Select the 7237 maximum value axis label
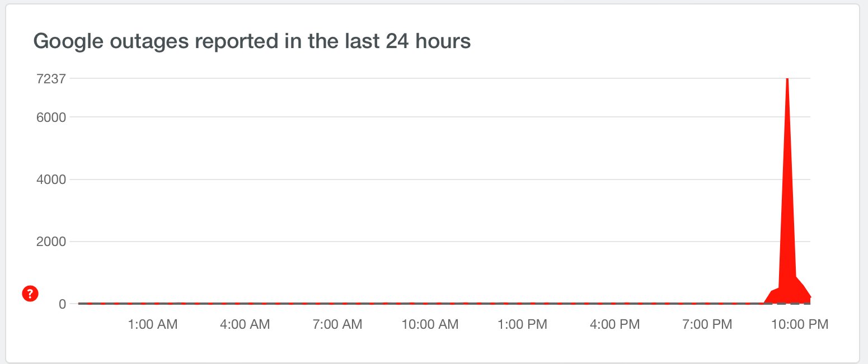This screenshot has height=364, width=868. pyautogui.click(x=51, y=79)
